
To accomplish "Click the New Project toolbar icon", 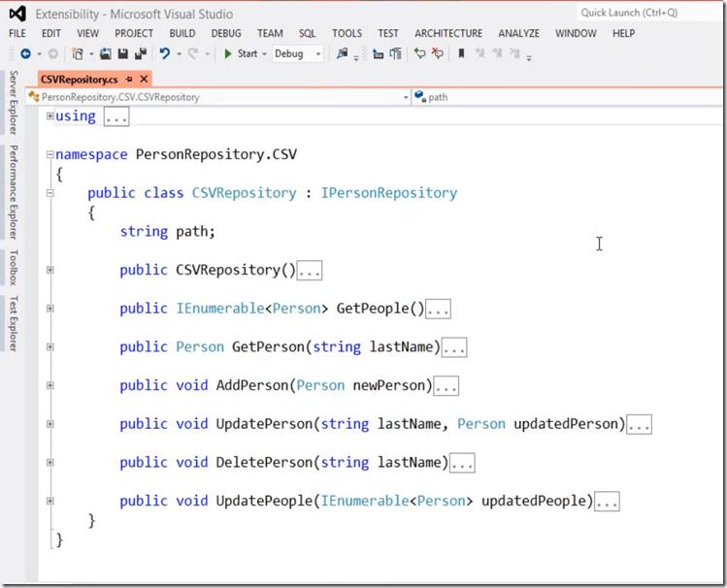I will point(78,53).
